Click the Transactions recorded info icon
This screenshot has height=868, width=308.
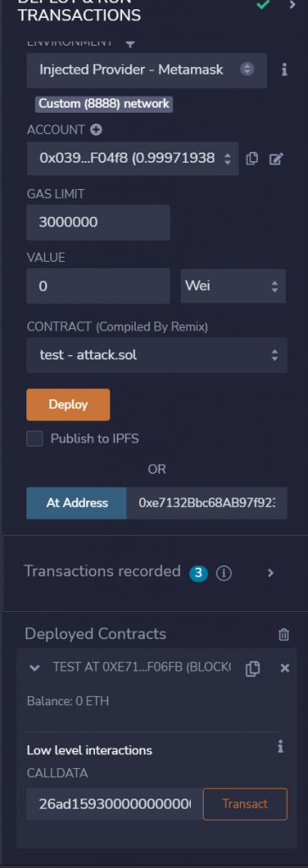click(224, 574)
